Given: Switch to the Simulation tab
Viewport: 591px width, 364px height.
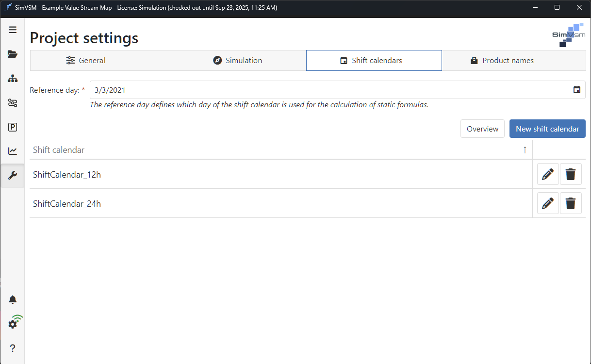Looking at the screenshot, I should [238, 61].
